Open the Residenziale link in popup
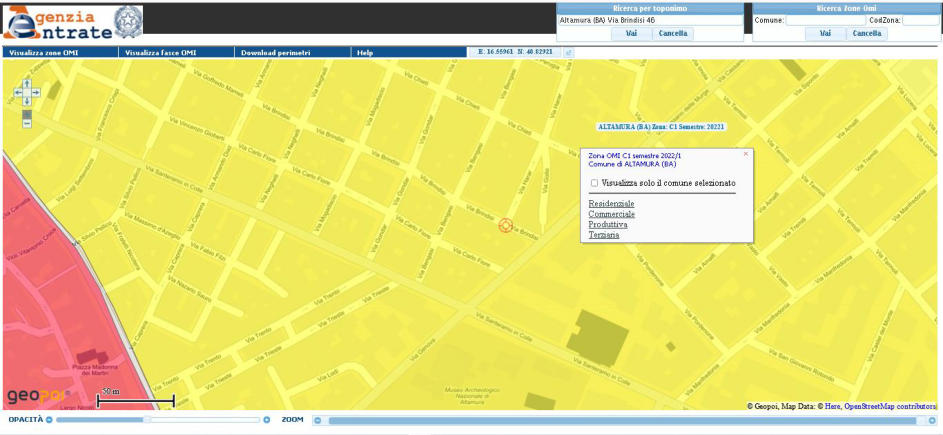The image size is (943, 435). 611,203
